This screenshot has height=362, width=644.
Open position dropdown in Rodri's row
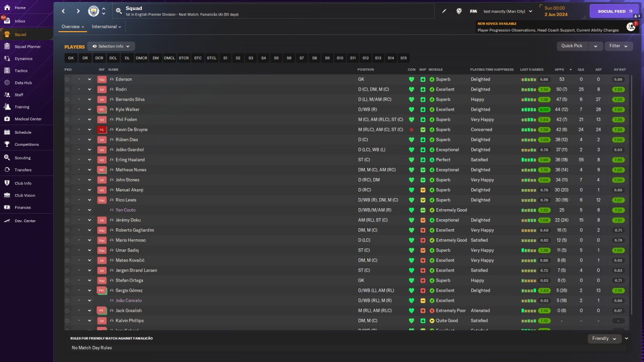click(90, 89)
